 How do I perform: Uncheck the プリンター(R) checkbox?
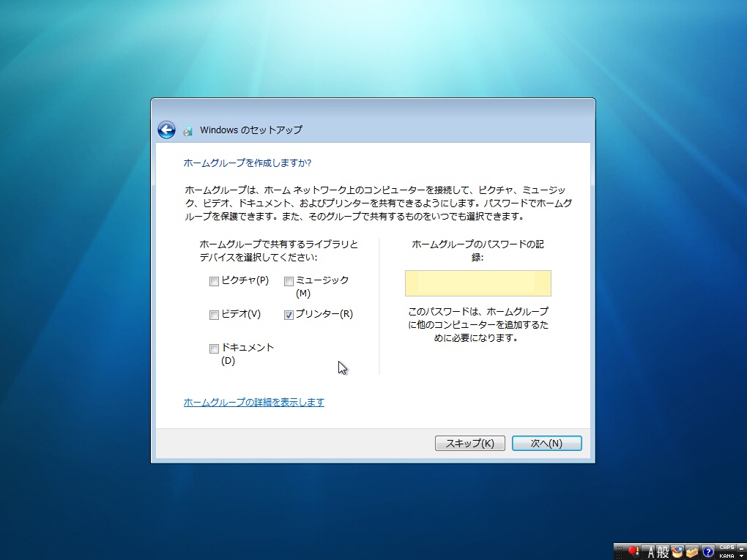click(x=289, y=316)
